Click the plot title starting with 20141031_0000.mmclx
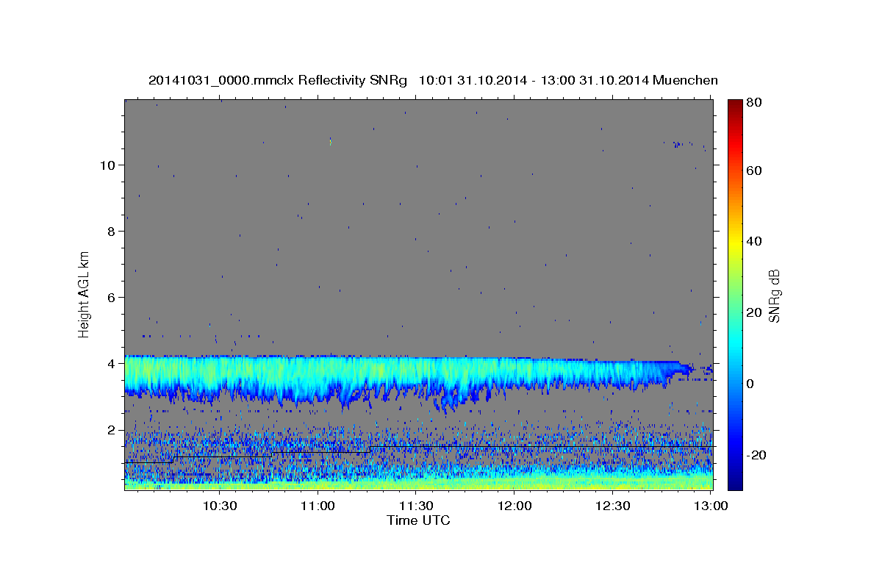Image resolution: width=882 pixels, height=588 pixels. tap(433, 80)
